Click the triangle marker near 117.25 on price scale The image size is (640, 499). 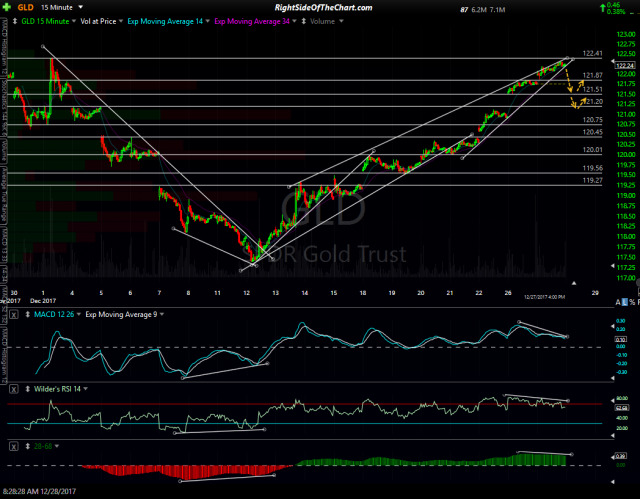612,266
